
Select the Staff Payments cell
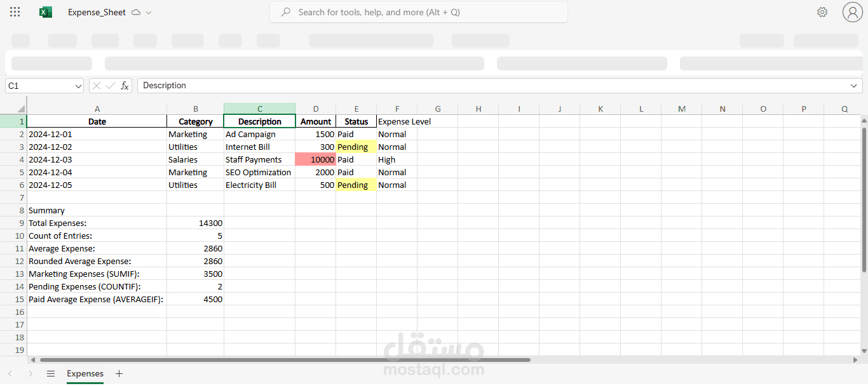[259, 159]
